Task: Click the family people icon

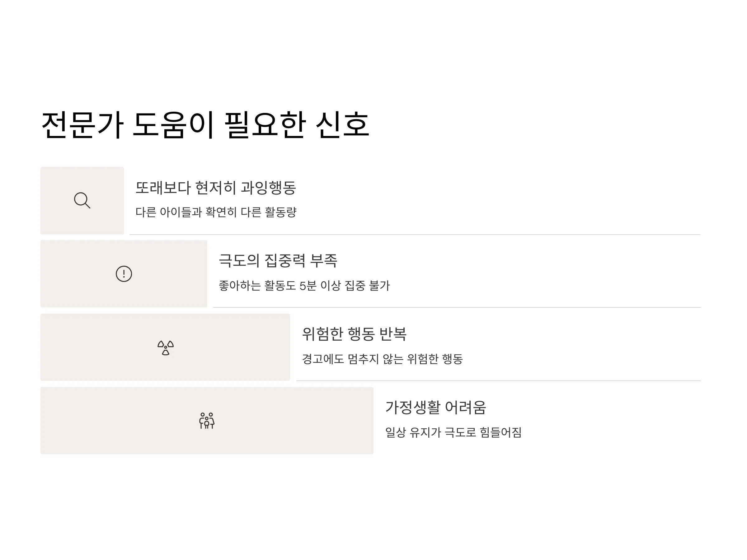Action: tap(207, 421)
